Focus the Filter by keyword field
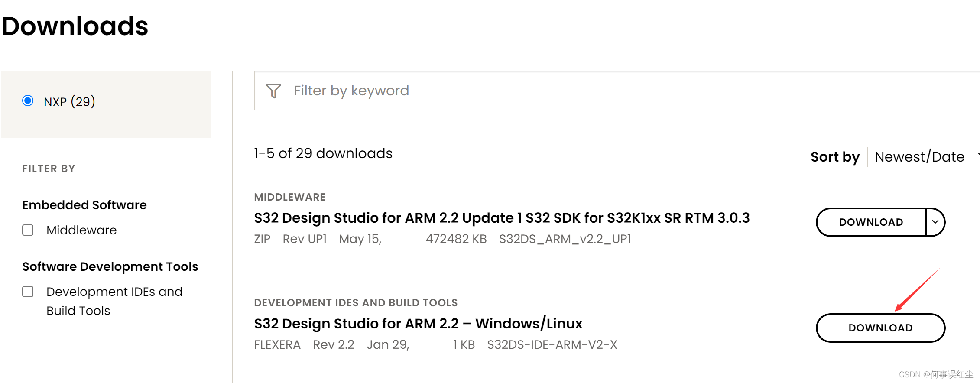 [x=607, y=91]
